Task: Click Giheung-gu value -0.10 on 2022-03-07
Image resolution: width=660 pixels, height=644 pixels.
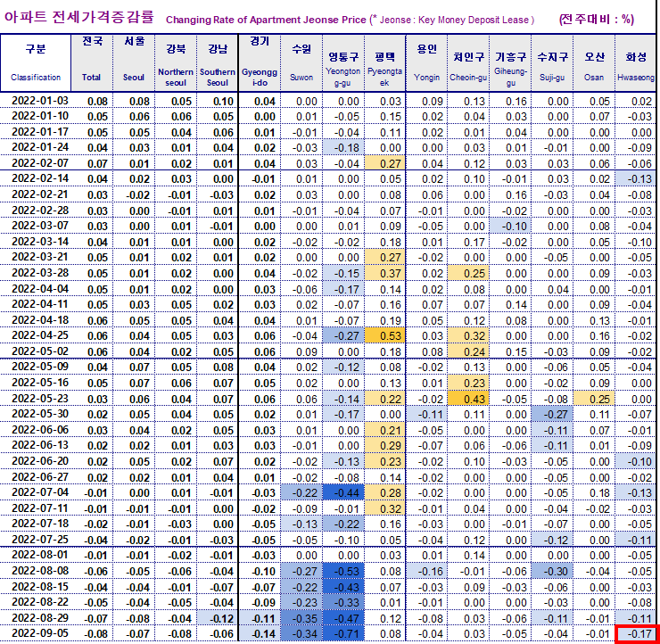Action: click(510, 226)
